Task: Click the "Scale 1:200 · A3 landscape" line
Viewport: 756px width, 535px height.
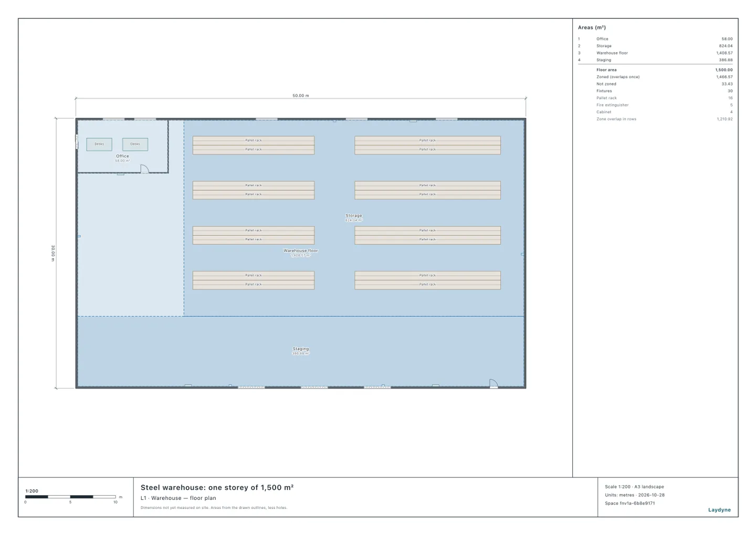Action: 634,487
